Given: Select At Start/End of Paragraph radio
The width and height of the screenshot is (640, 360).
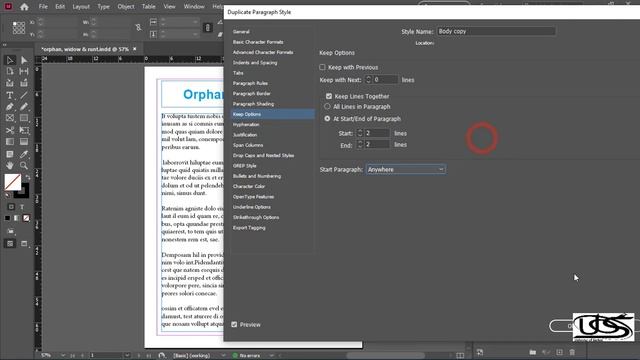Looking at the screenshot, I should tap(327, 119).
